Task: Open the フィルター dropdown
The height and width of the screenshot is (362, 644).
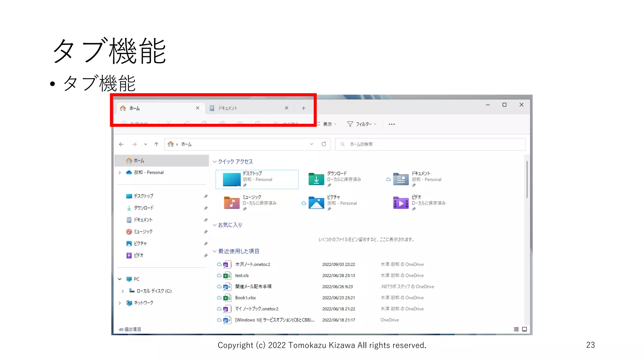Action: (x=362, y=124)
